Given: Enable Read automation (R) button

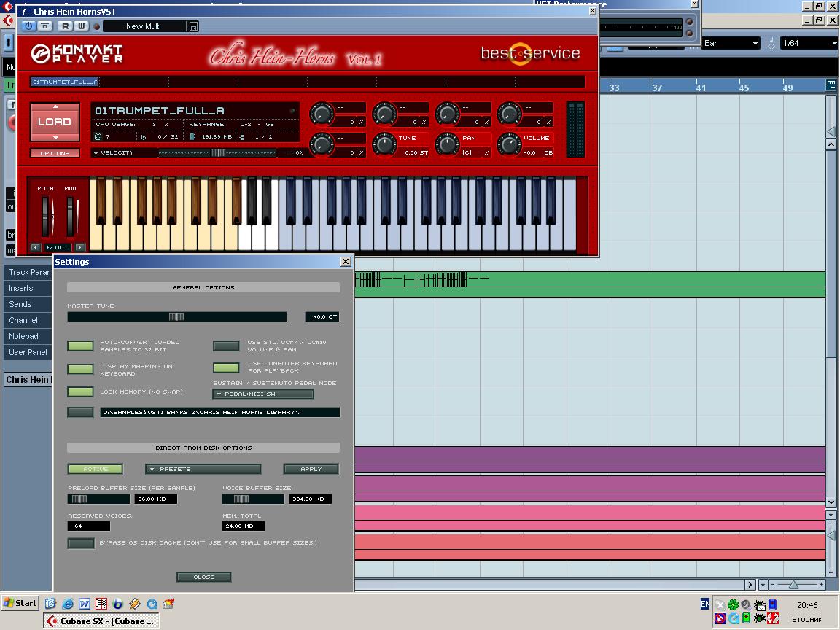Looking at the screenshot, I should (x=66, y=26).
